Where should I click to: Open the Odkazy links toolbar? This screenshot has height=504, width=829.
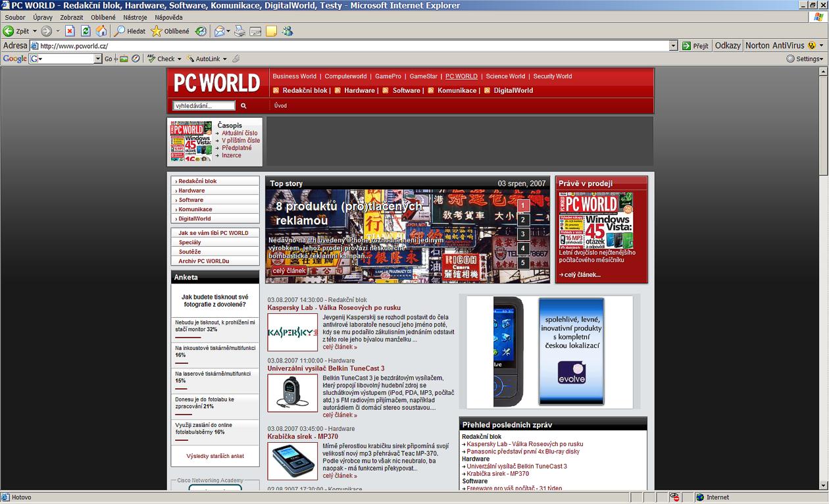pos(728,45)
